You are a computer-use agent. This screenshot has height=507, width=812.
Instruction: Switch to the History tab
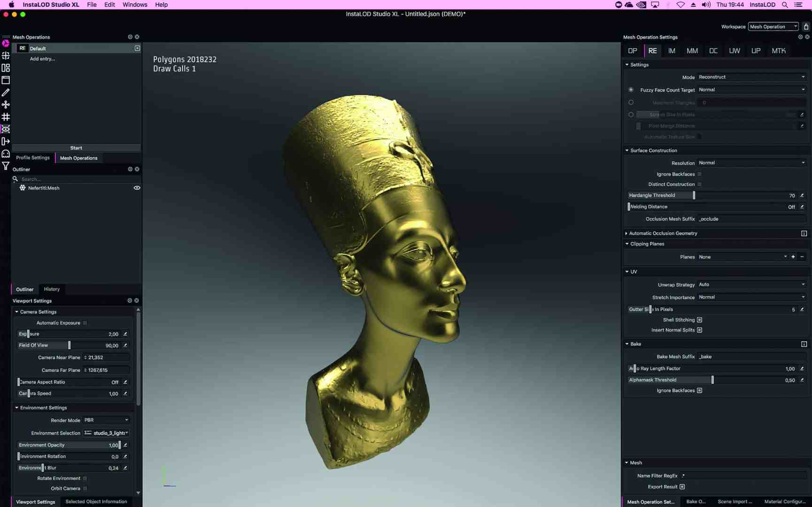coord(52,289)
